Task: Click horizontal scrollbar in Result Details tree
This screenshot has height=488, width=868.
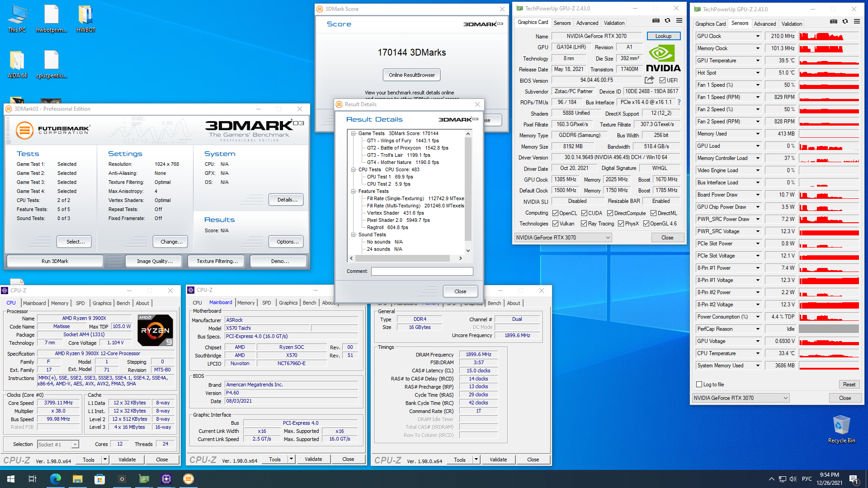Action: (402, 258)
